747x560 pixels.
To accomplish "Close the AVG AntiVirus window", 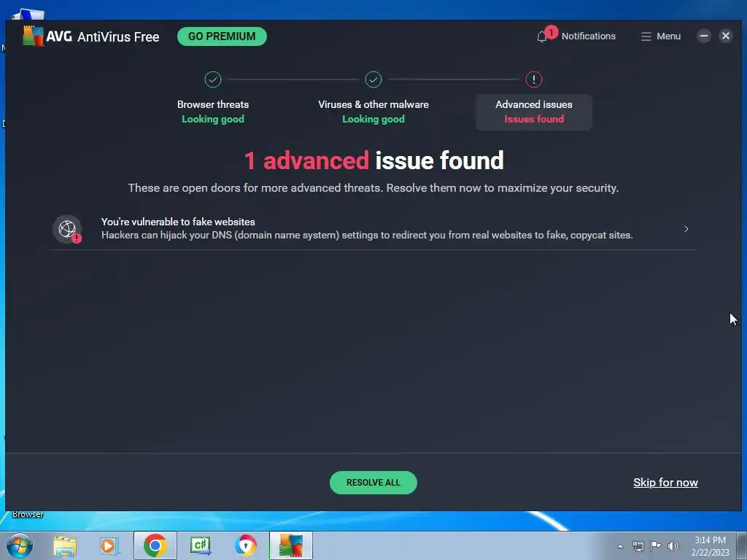I will [726, 36].
